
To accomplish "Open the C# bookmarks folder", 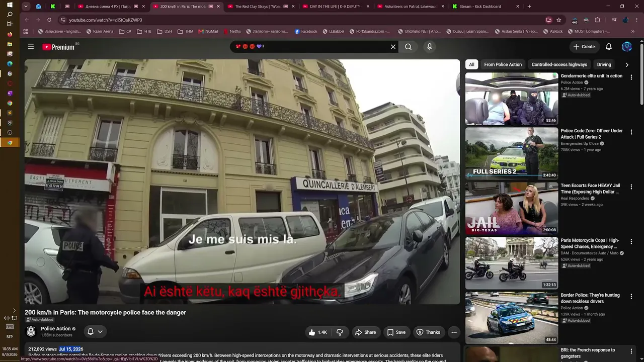I will coord(125,31).
